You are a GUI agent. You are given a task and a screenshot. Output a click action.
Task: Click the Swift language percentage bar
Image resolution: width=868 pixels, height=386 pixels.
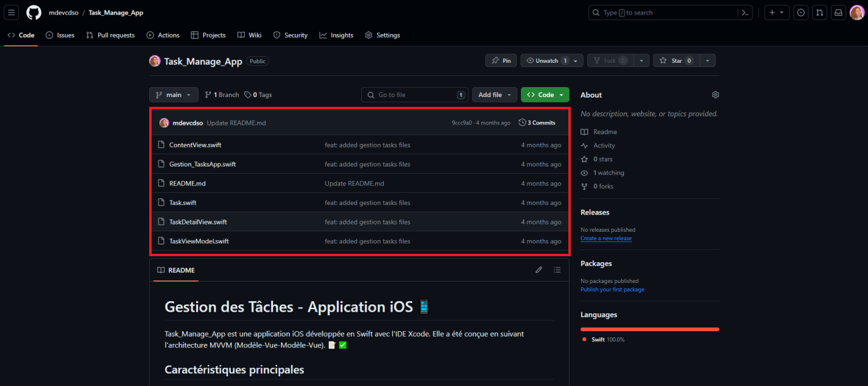click(x=649, y=329)
